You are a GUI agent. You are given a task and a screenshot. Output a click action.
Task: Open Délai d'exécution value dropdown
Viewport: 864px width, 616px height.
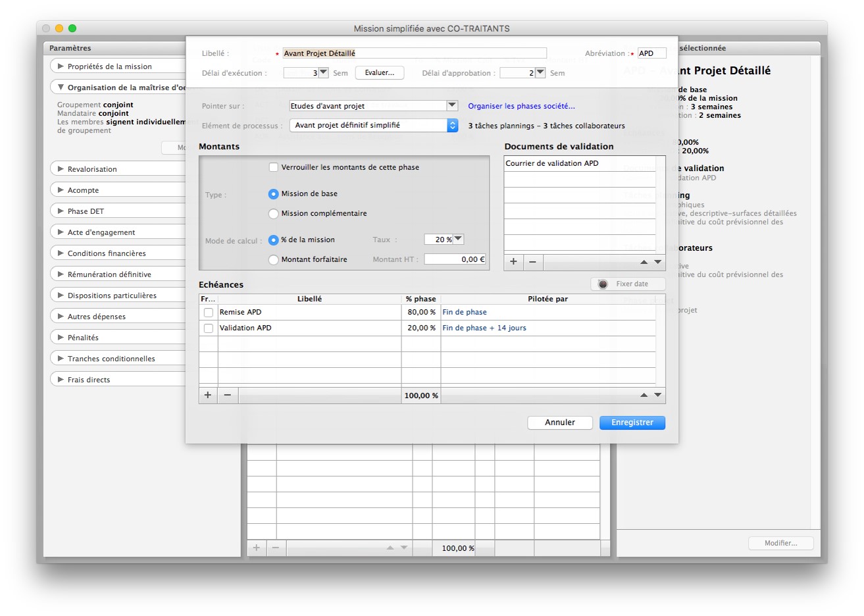[x=323, y=72]
